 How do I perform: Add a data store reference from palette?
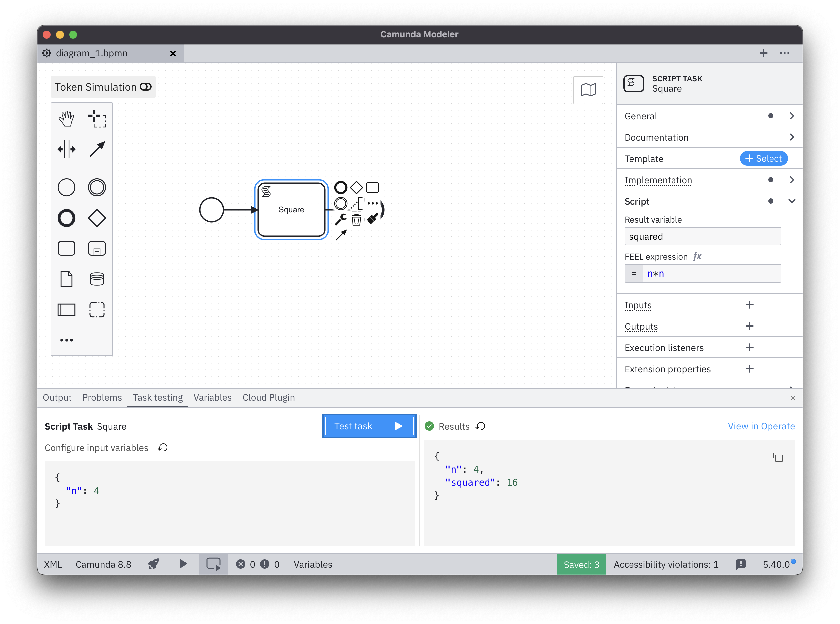(97, 279)
